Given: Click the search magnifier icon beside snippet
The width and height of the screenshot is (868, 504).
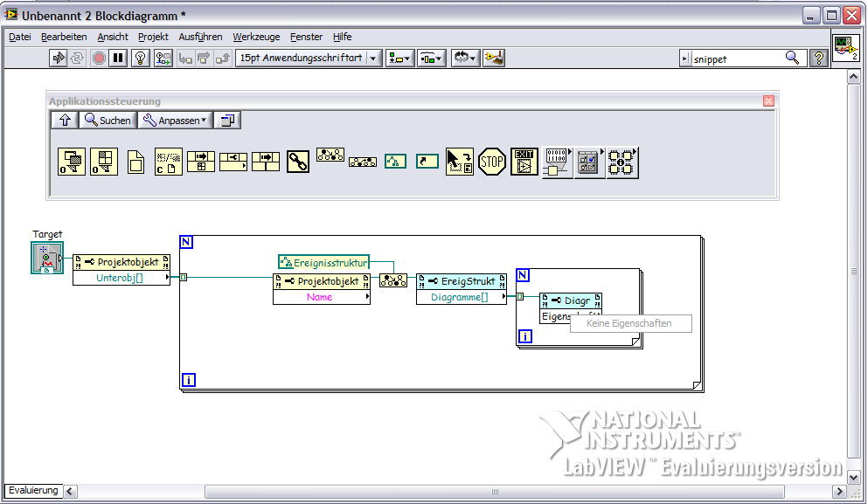Looking at the screenshot, I should [792, 59].
